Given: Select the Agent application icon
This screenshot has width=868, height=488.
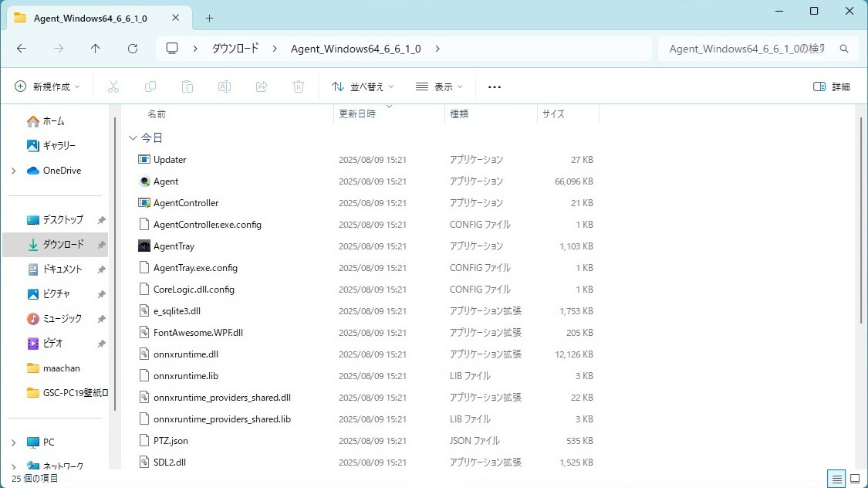Looking at the screenshot, I should pos(144,181).
